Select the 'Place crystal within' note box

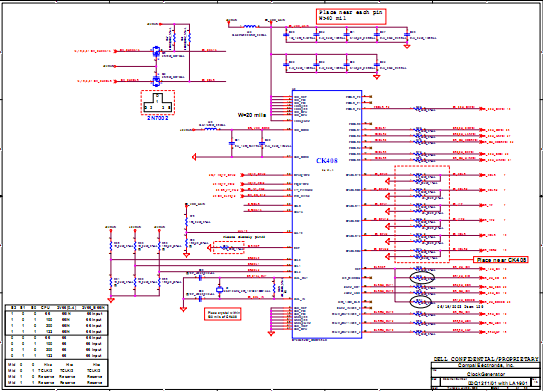click(x=222, y=314)
